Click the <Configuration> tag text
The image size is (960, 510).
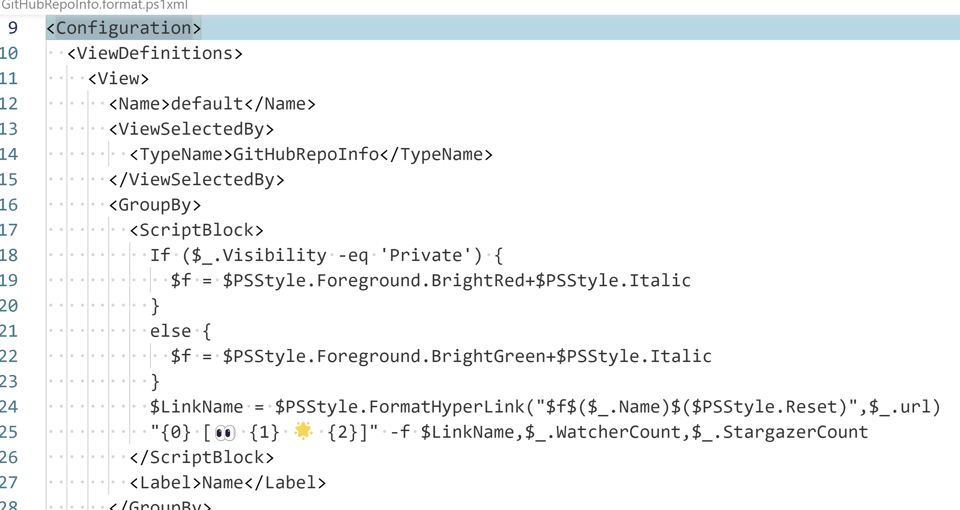pos(124,28)
